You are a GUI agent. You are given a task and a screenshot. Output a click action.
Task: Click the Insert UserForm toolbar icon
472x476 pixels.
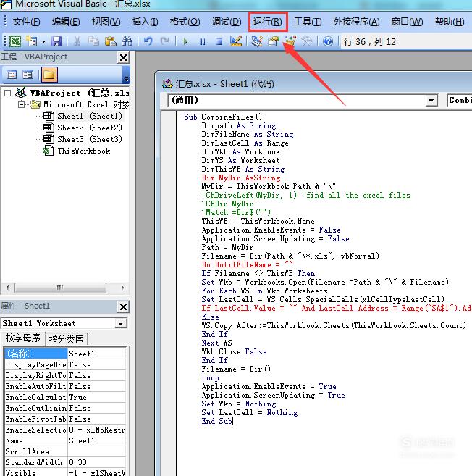[32, 41]
